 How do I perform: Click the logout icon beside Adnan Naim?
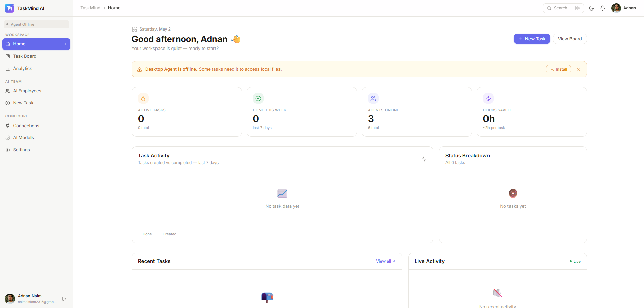(64, 299)
